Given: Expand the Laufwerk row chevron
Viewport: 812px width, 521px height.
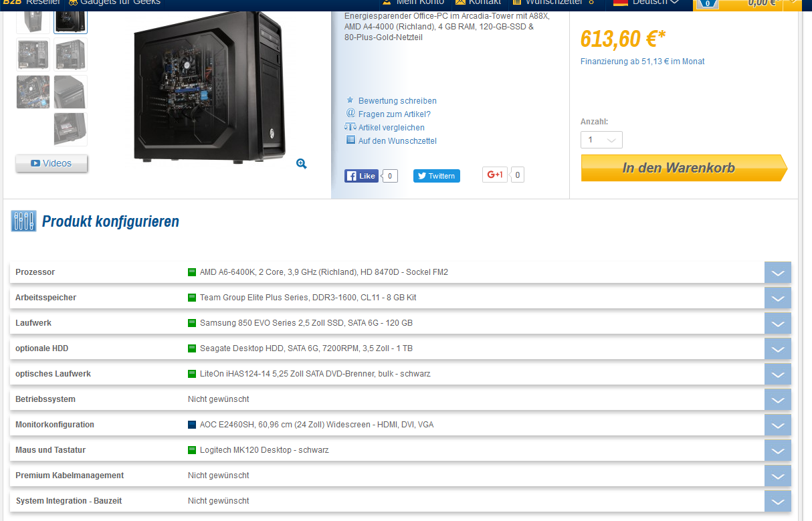Looking at the screenshot, I should click(x=777, y=324).
